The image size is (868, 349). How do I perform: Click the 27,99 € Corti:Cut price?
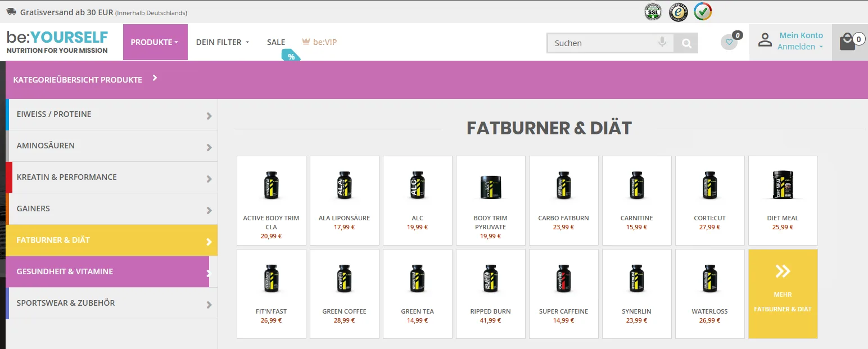709,227
